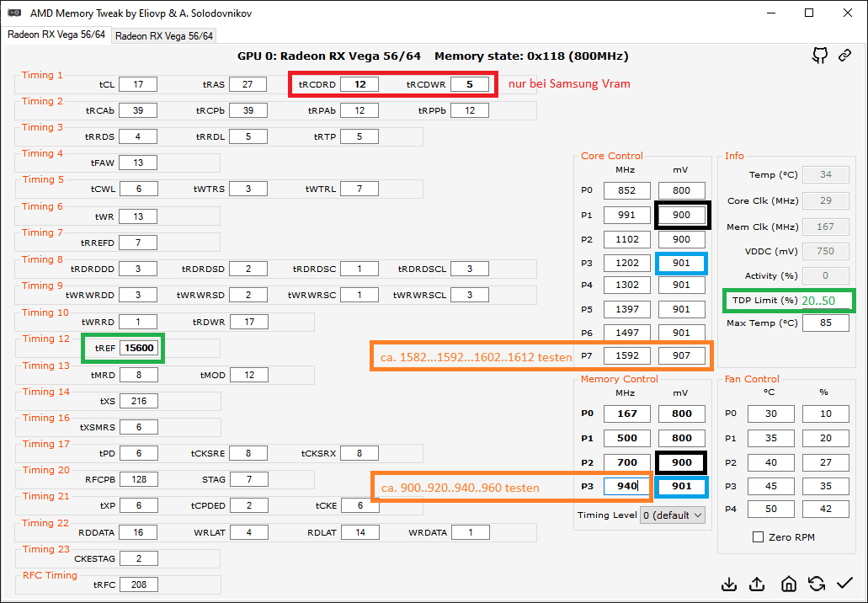This screenshot has height=603, width=868.
Task: Click Core Control P3 MHz field 1202
Action: [x=626, y=263]
